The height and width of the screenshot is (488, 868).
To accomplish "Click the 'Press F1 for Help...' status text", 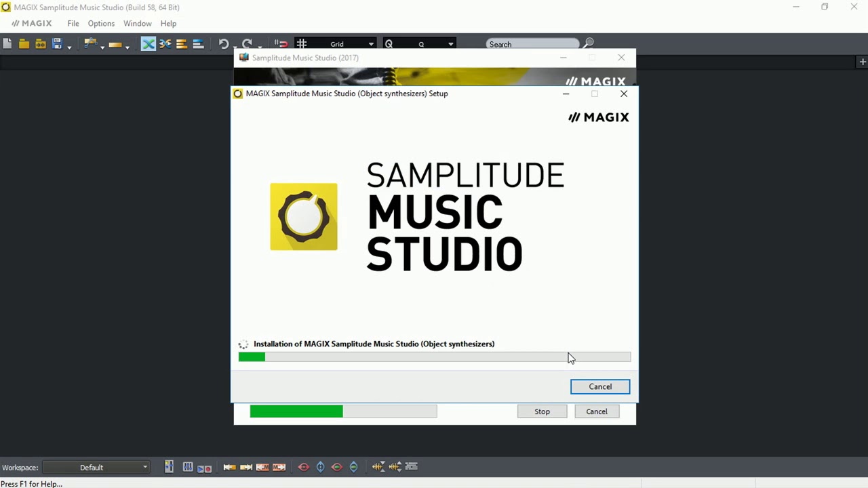I will point(32,483).
